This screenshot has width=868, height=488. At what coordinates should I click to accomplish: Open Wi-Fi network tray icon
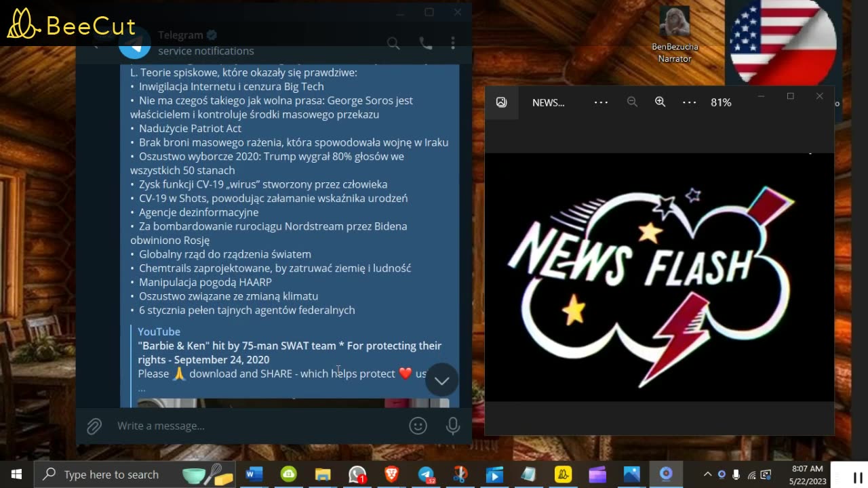751,474
